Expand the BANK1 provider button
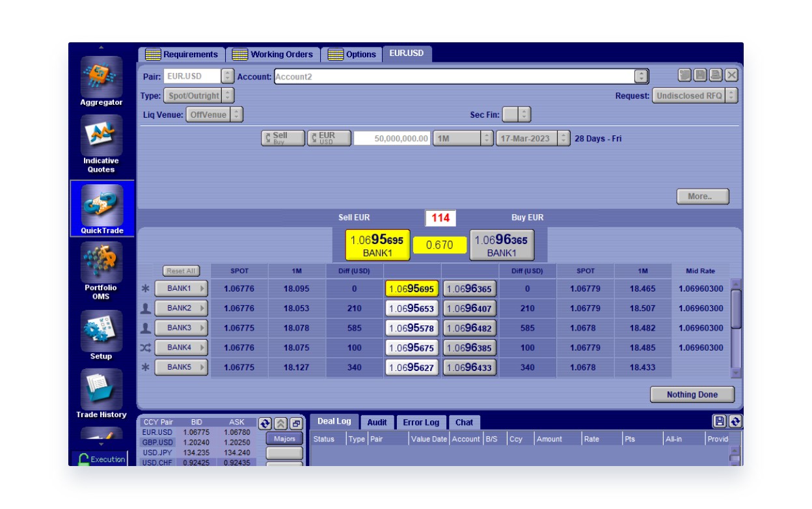This screenshot has width=812, height=509. pos(182,288)
